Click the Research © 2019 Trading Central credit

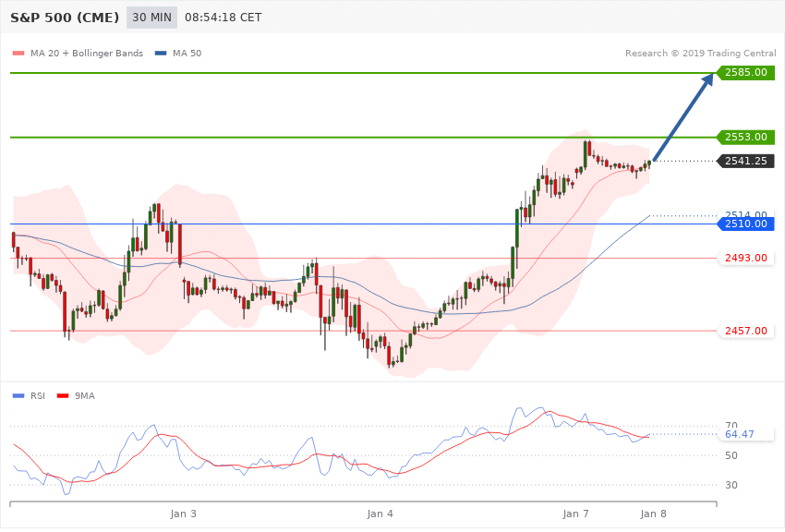click(700, 53)
